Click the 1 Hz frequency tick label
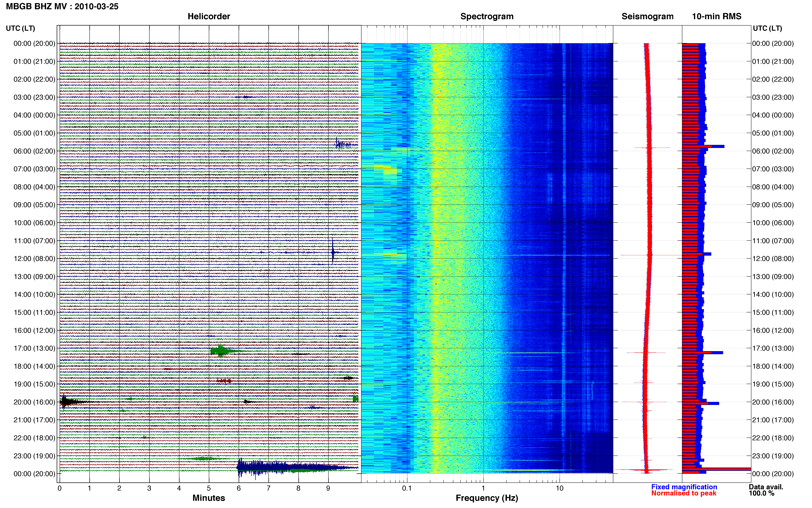Viewport: 812px width, 508px height. tap(483, 488)
